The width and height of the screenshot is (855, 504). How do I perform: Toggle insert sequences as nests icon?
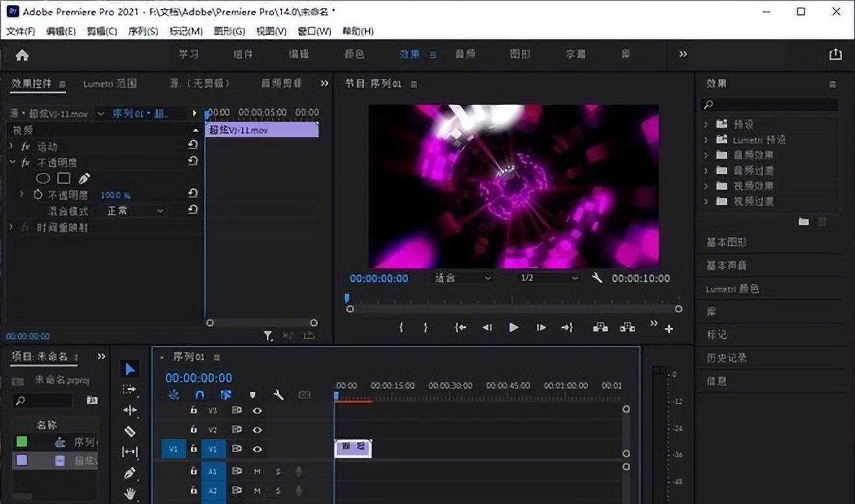[x=174, y=395]
